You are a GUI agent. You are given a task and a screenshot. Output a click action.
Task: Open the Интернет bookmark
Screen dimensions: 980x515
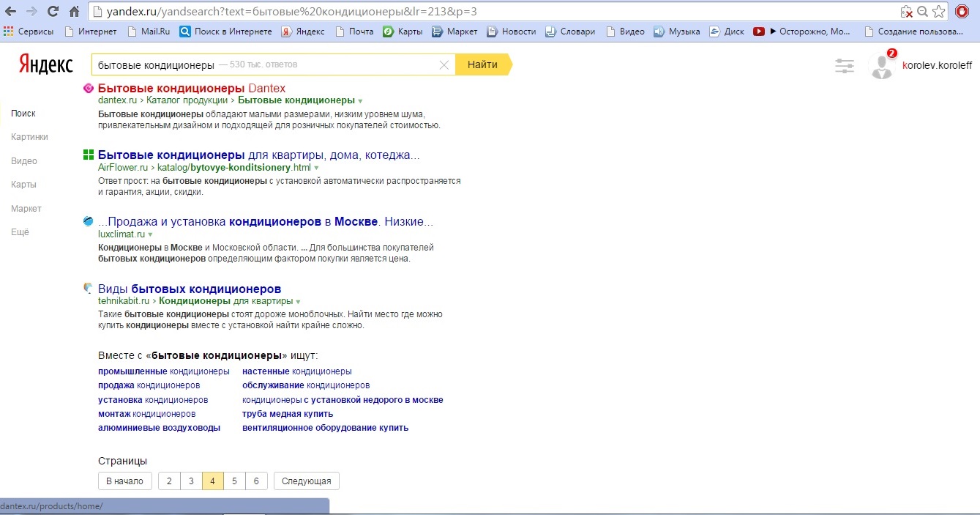(x=91, y=32)
